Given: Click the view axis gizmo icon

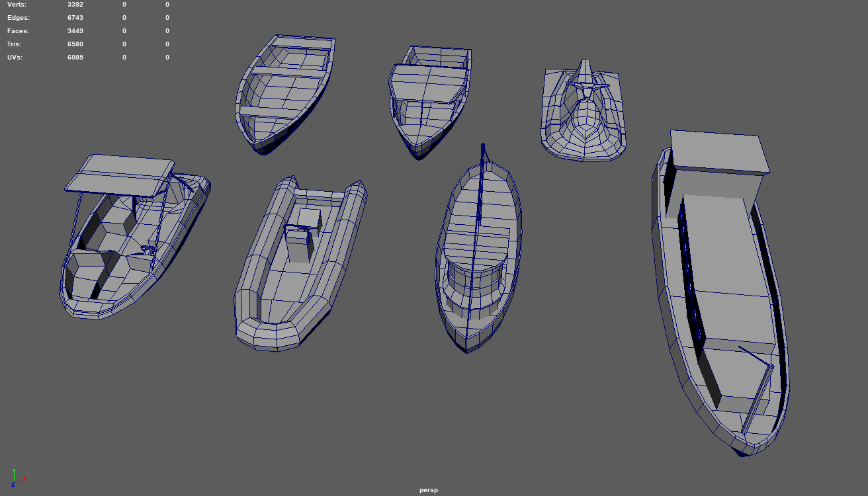Looking at the screenshot, I should [x=18, y=478].
